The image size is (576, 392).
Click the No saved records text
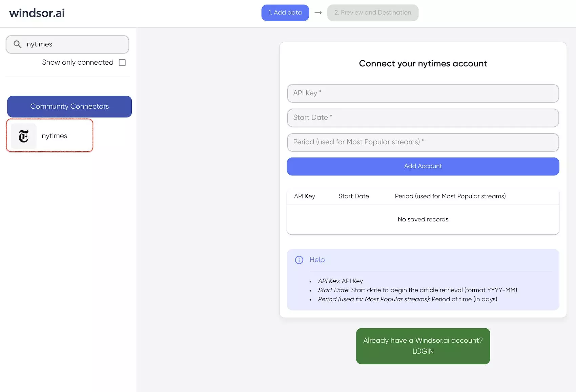(423, 219)
